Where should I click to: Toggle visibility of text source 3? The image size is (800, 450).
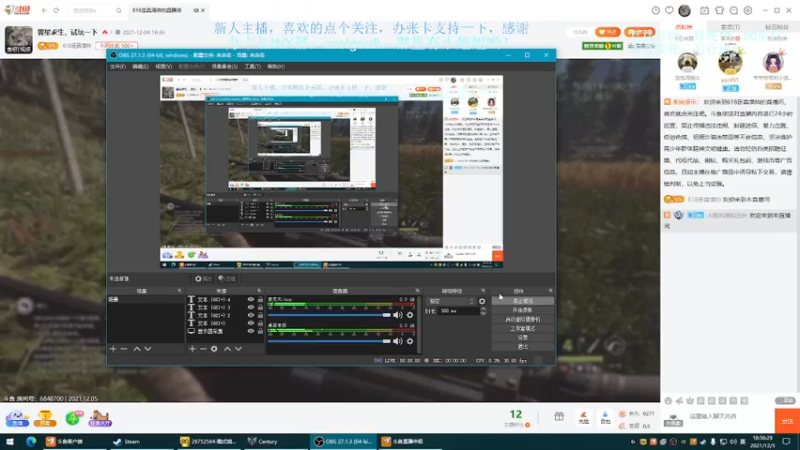(x=251, y=307)
